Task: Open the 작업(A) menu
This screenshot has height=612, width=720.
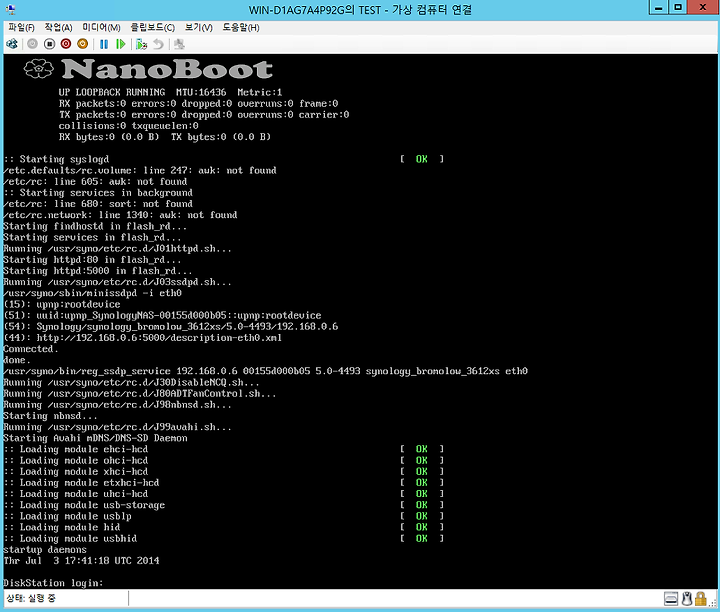Action: 58,28
